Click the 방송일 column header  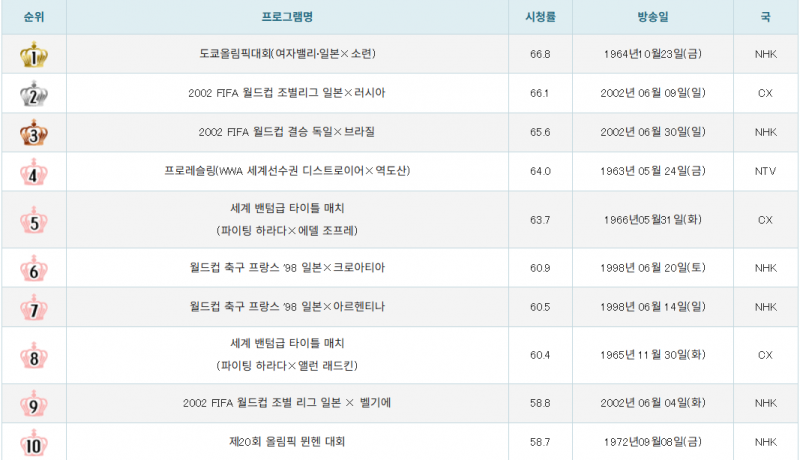coord(653,17)
